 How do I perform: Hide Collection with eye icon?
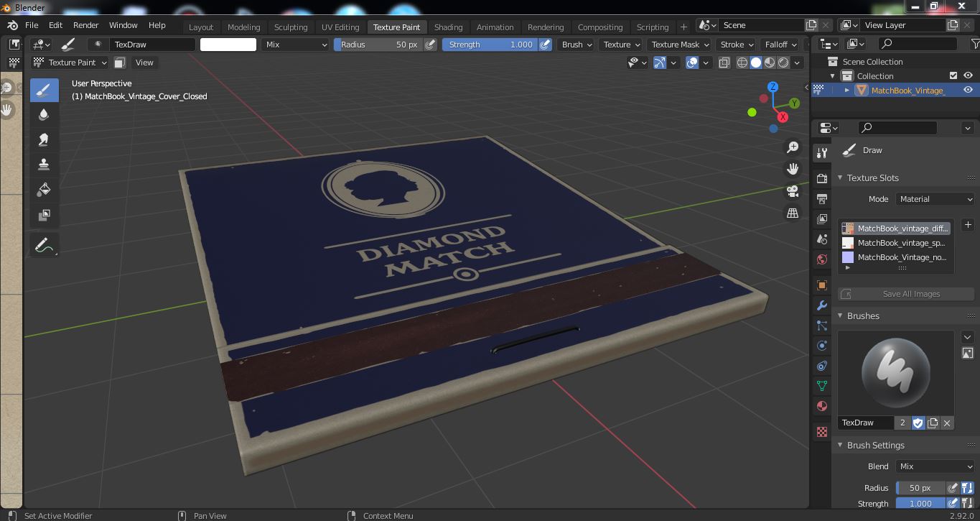pos(968,75)
